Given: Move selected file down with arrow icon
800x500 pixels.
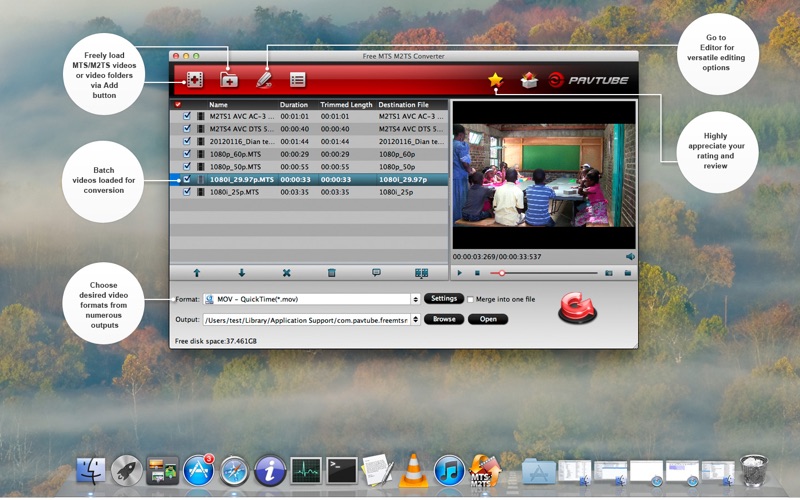Looking at the screenshot, I should [242, 273].
